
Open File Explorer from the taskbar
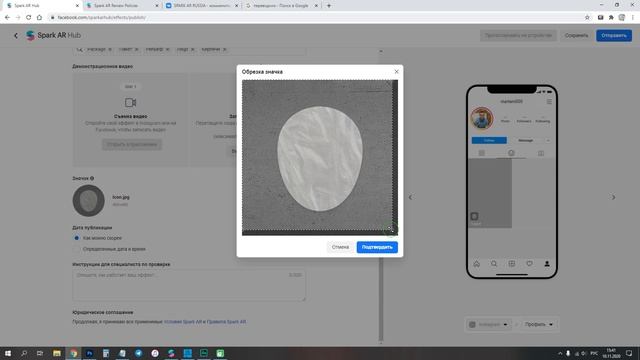click(x=57, y=353)
